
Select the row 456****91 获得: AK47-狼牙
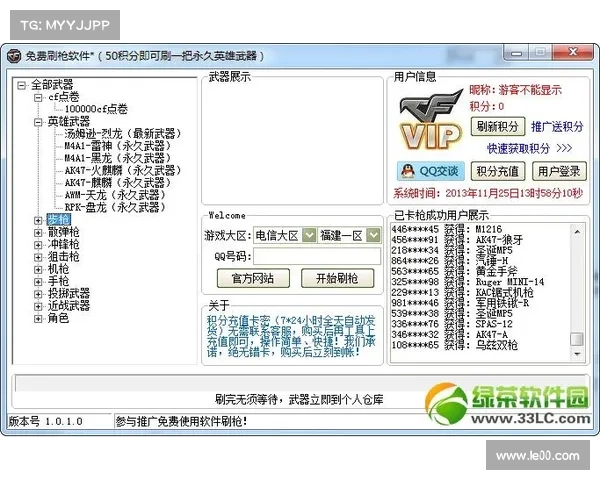coord(457,240)
